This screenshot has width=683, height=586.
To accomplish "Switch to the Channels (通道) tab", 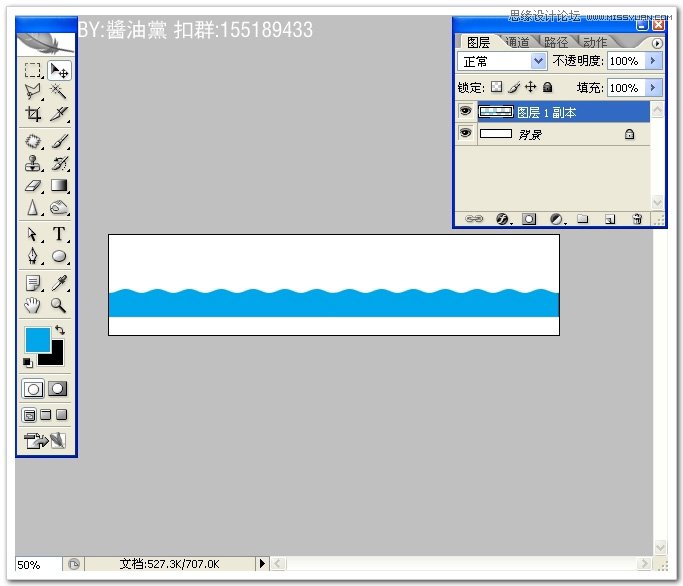I will pos(517,42).
